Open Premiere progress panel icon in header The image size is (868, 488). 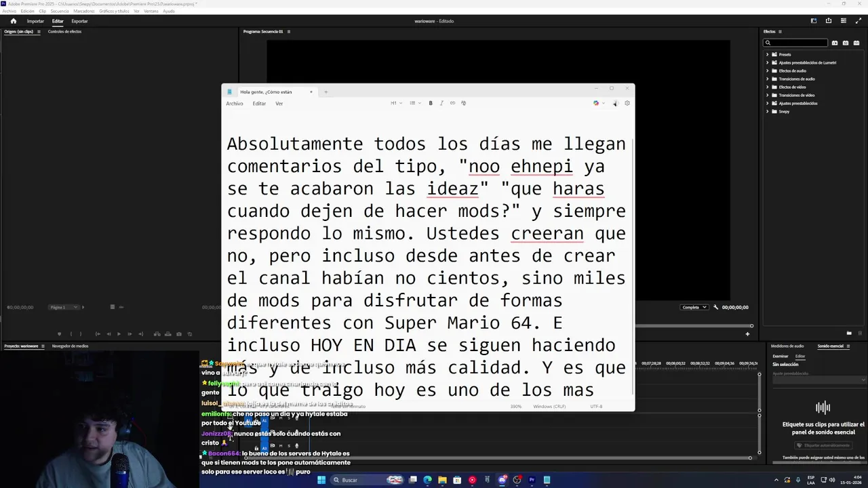843,21
